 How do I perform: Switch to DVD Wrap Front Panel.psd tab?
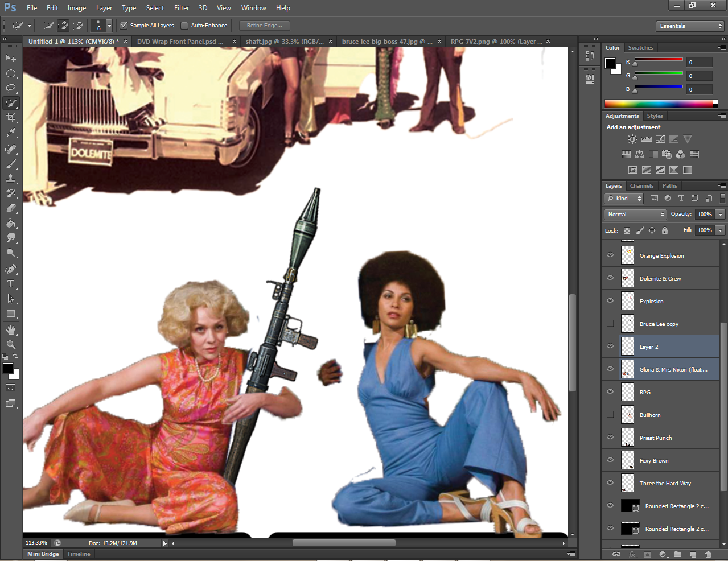pos(180,42)
